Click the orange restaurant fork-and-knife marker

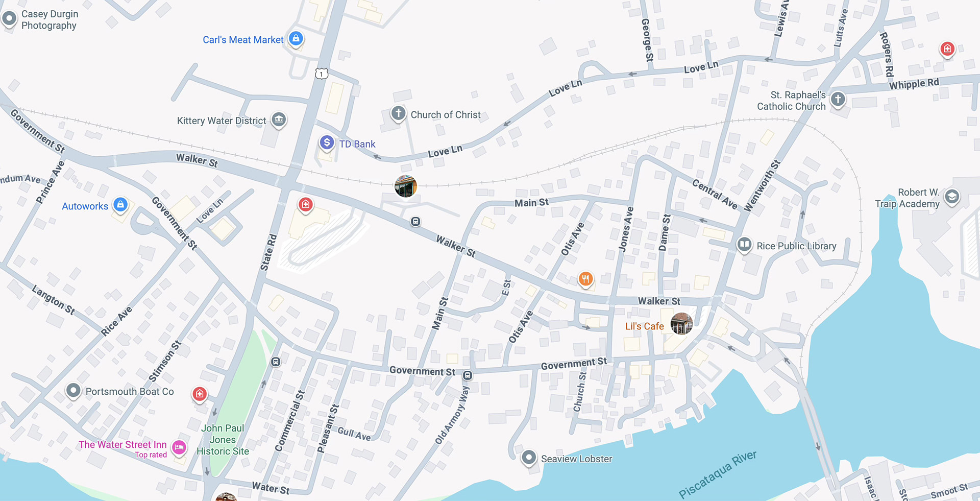[x=585, y=279]
